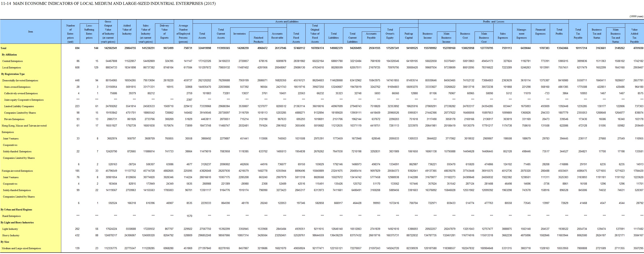Select the 'Medium and Large-sized Enterprises' row label
The image size is (644, 254).
(21, 249)
